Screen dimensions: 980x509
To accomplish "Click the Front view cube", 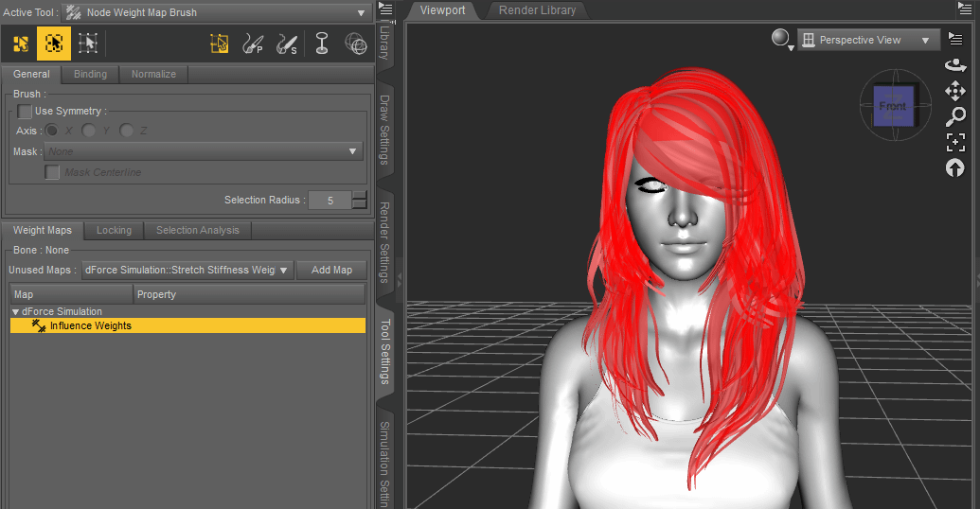I will (894, 106).
